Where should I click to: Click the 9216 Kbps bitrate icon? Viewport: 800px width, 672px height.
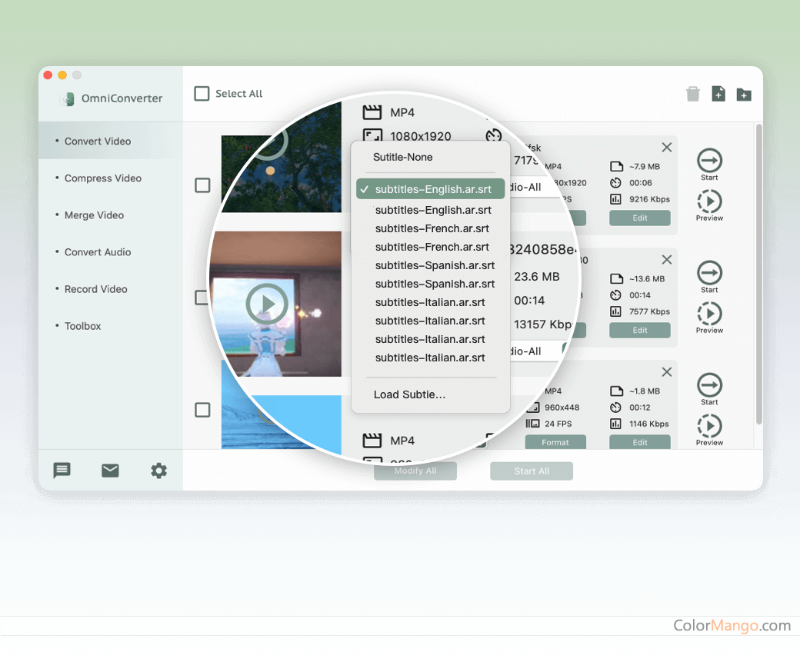point(616,199)
